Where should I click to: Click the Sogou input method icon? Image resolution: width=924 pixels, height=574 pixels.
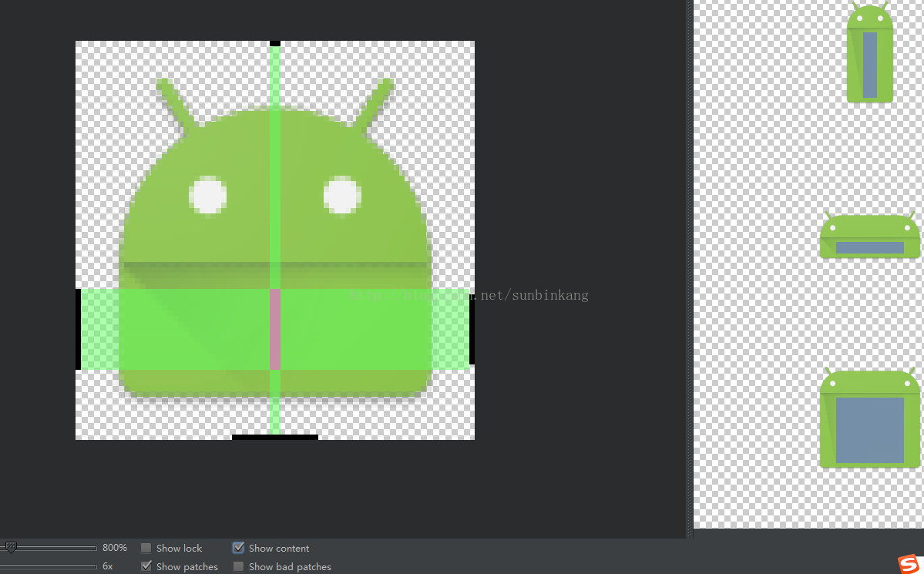click(x=910, y=564)
